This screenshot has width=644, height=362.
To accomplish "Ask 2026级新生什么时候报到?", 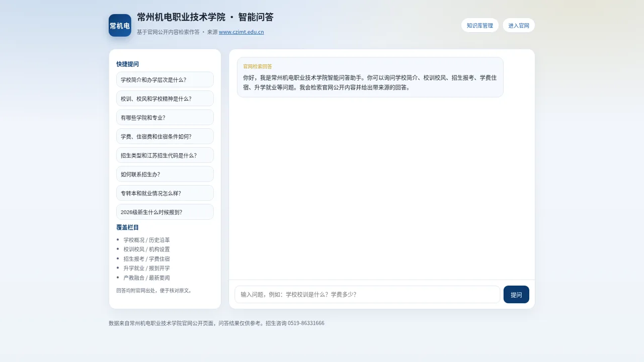I will pos(165,212).
